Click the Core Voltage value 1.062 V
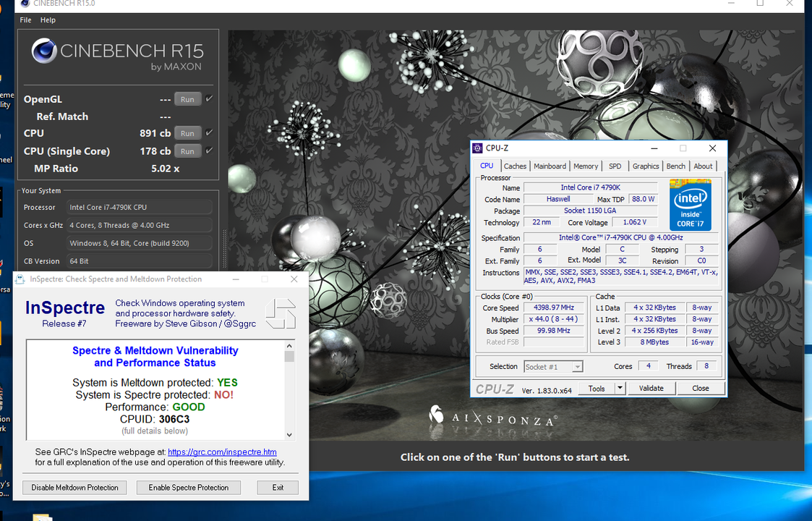This screenshot has height=521, width=812. click(635, 222)
